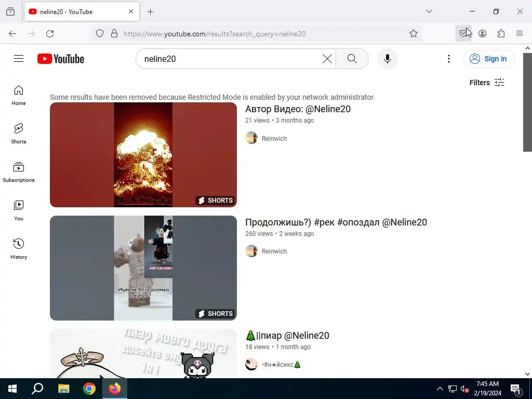Focus the neline20 search input field
The image size is (532, 399).
pos(231,59)
